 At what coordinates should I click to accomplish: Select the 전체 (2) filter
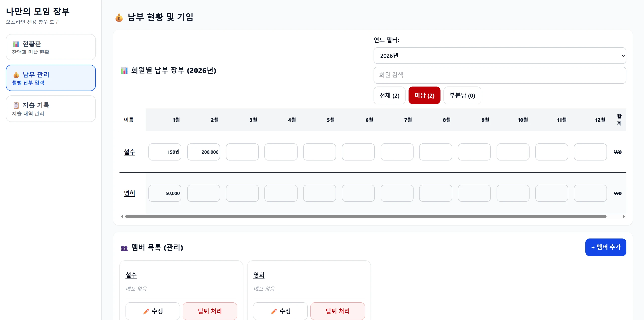click(389, 95)
